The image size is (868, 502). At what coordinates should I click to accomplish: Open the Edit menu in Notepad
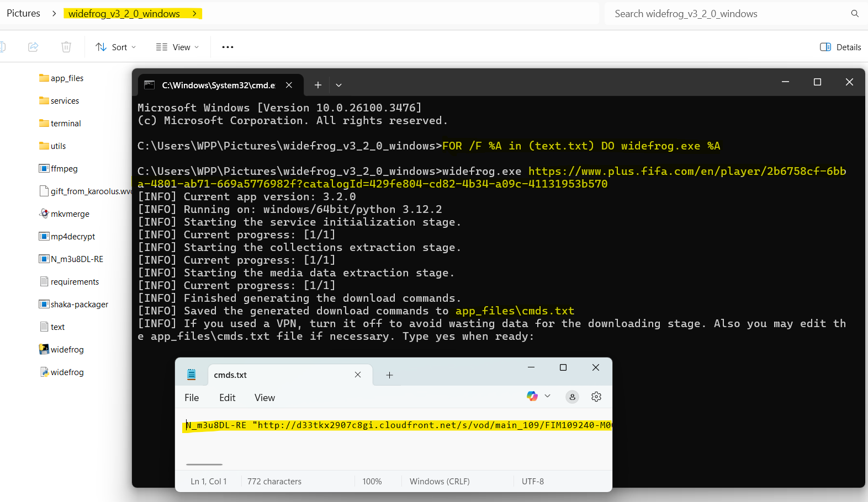tap(227, 398)
